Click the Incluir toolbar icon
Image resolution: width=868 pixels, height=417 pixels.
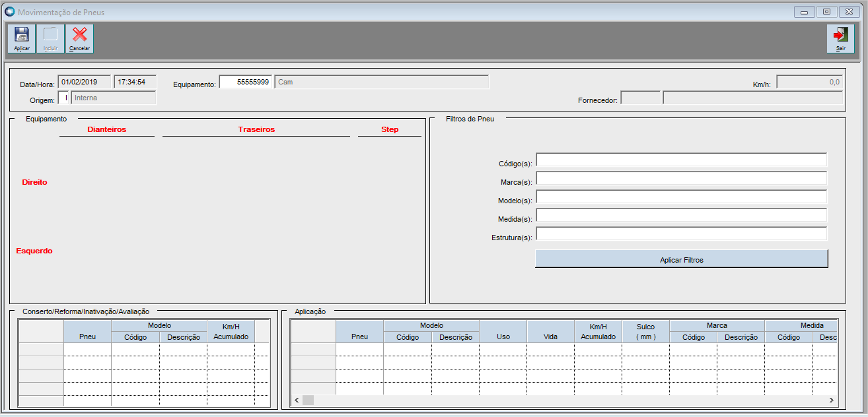tap(50, 38)
